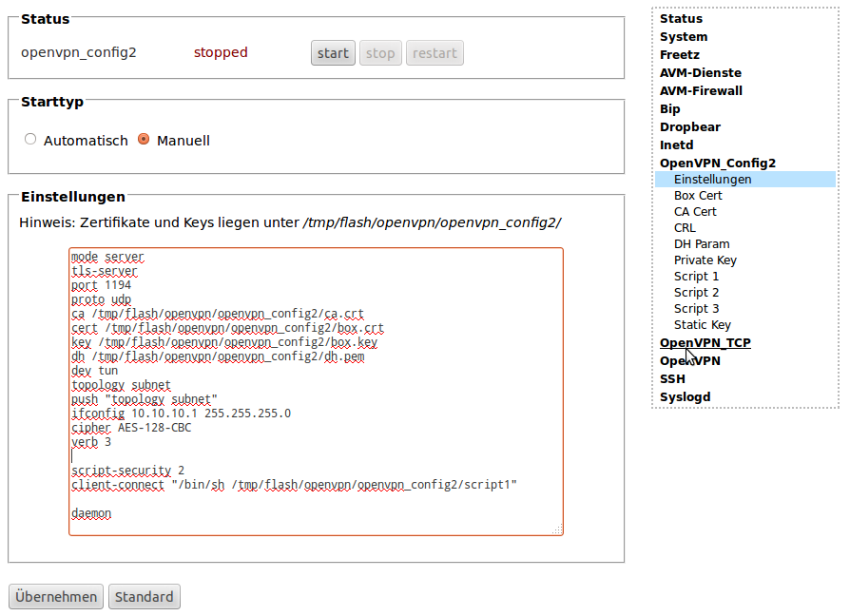Follow the OpenVPN_TCP link
This screenshot has width=850, height=616.
pos(705,343)
